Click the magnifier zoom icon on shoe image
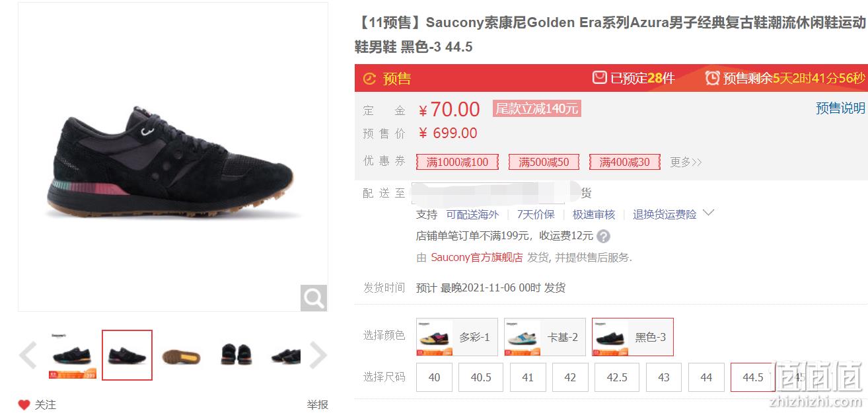The height and width of the screenshot is (413, 868). pyautogui.click(x=314, y=298)
